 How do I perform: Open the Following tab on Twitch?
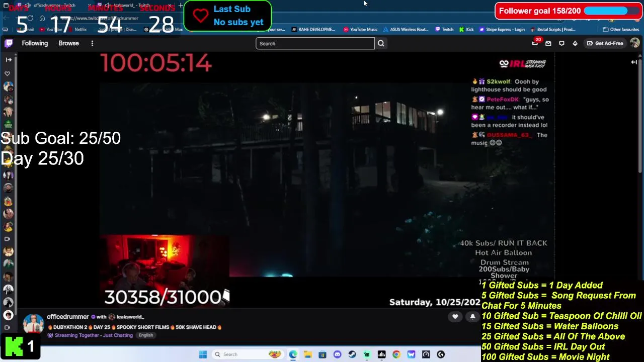coord(35,43)
